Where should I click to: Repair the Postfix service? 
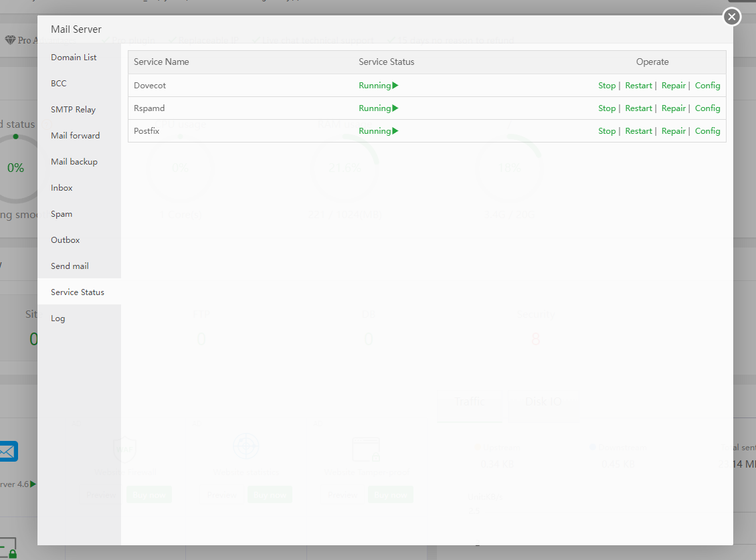point(674,130)
